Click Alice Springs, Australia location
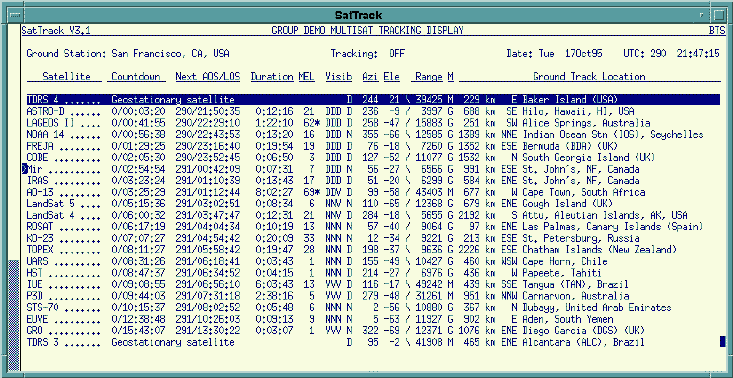 pos(586,123)
